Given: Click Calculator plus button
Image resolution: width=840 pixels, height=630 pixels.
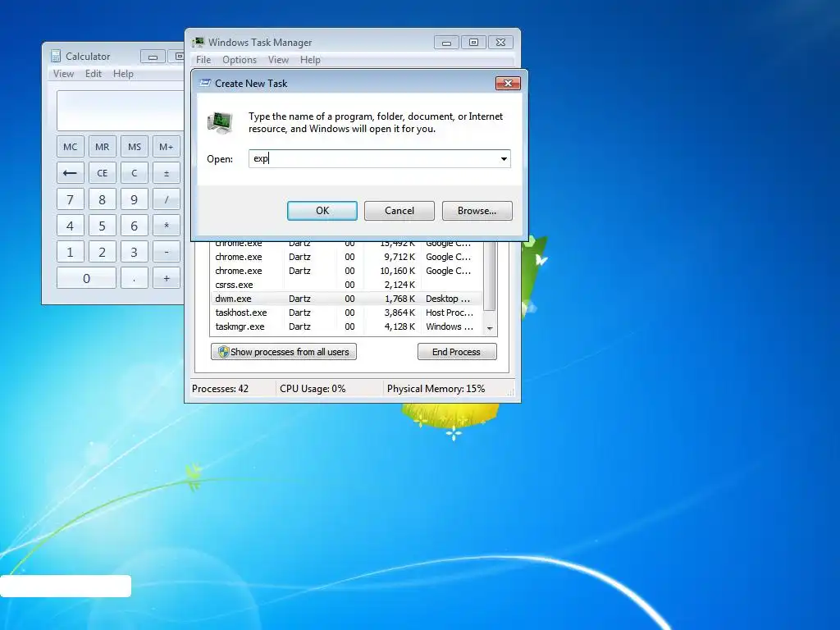Looking at the screenshot, I should (x=166, y=278).
